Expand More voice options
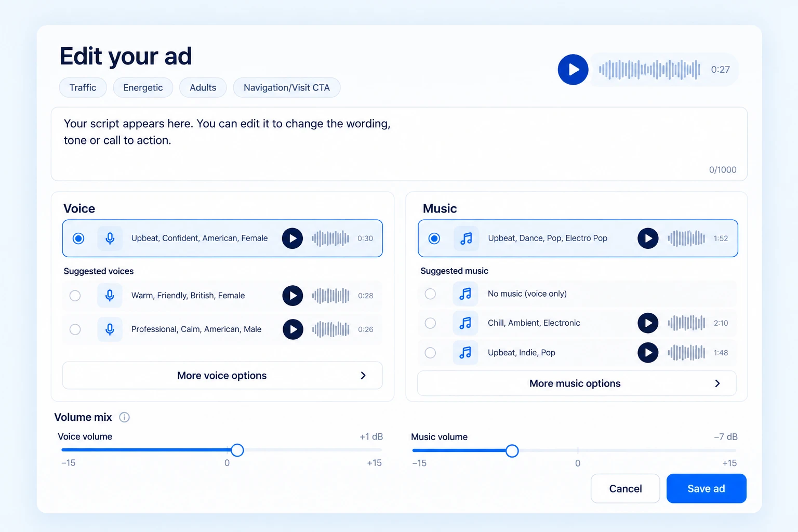798x532 pixels. tap(222, 376)
